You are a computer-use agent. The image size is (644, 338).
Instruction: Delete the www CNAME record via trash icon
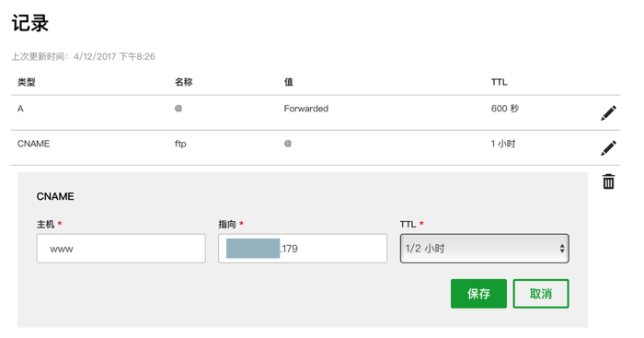coord(608,181)
